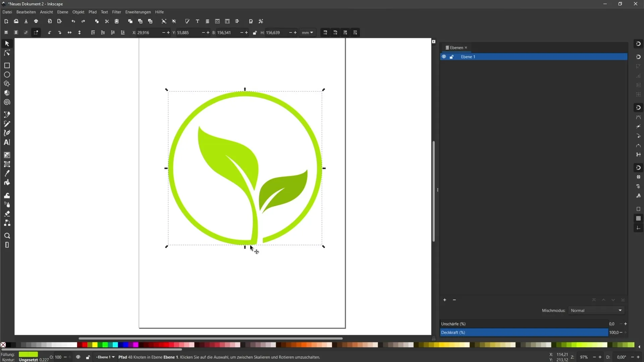Open the width unit dropdown showing mm
644x362 pixels.
(x=308, y=32)
